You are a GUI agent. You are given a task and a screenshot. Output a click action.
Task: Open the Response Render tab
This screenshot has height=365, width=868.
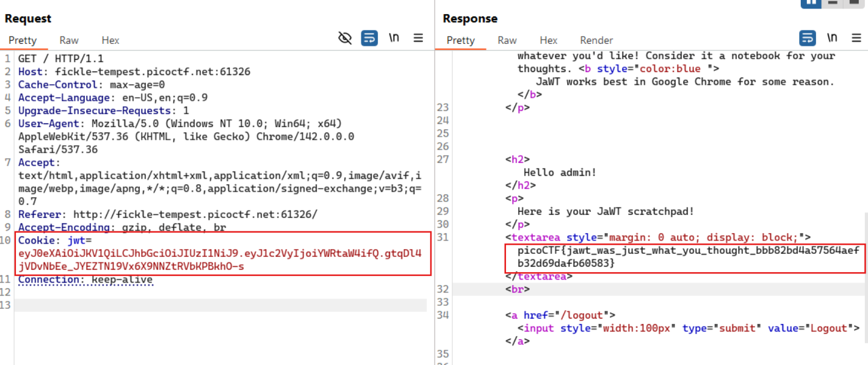click(596, 40)
